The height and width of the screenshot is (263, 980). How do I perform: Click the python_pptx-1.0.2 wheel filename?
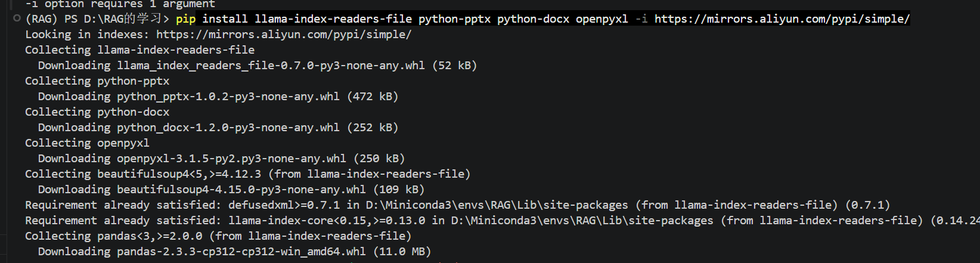click(x=228, y=97)
